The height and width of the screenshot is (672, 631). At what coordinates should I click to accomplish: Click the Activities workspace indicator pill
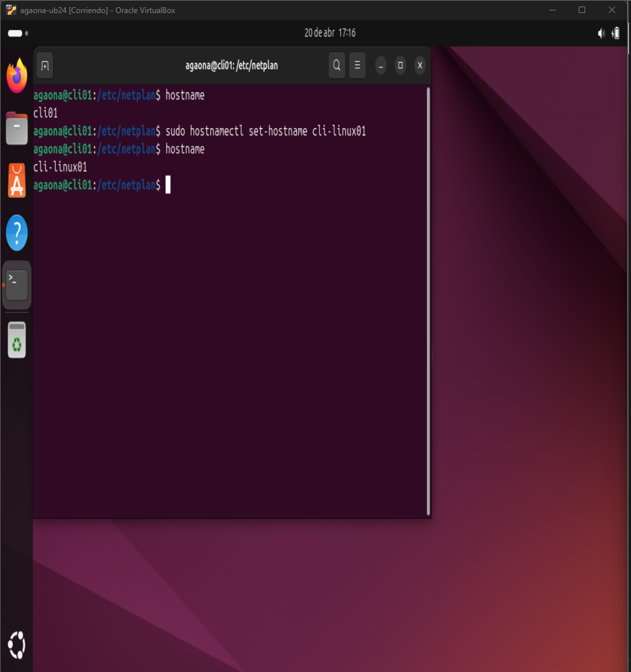coord(16,33)
